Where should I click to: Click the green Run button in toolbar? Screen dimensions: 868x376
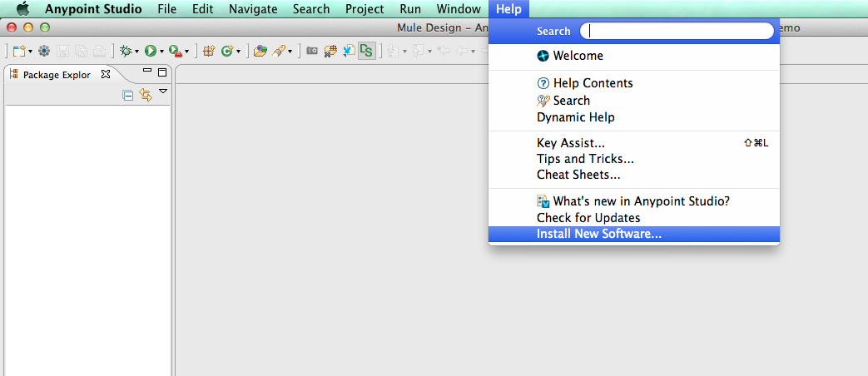click(150, 51)
